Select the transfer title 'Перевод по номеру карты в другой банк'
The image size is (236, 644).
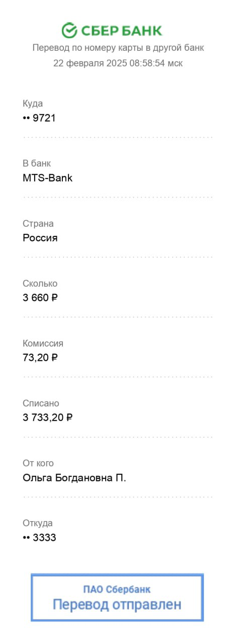coord(118,48)
